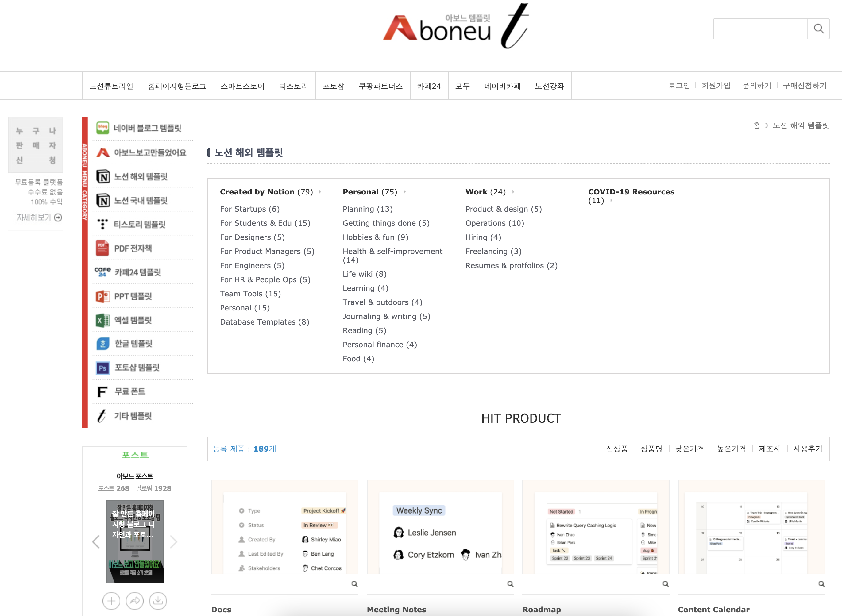Click the Tistory dots icon in the sidebar
This screenshot has height=616, width=842.
click(x=102, y=224)
